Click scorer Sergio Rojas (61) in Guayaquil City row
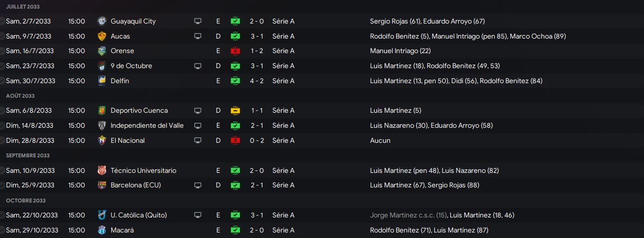This screenshot has width=644, height=238. tap(395, 21)
